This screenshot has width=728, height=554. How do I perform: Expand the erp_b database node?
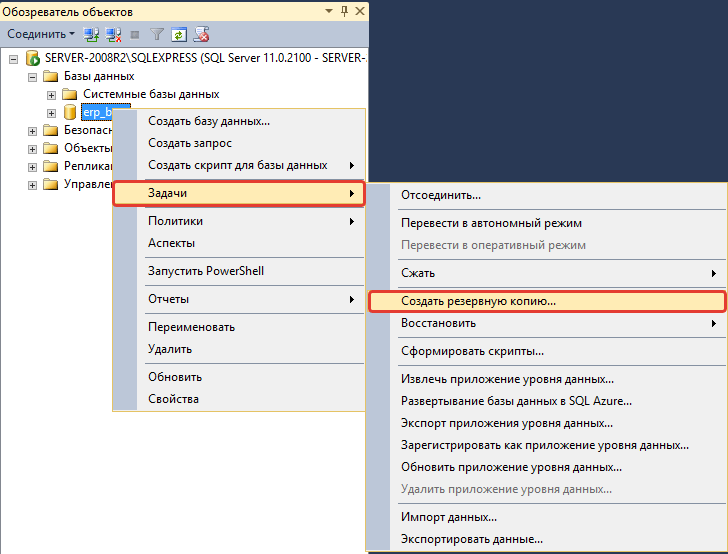(52, 112)
